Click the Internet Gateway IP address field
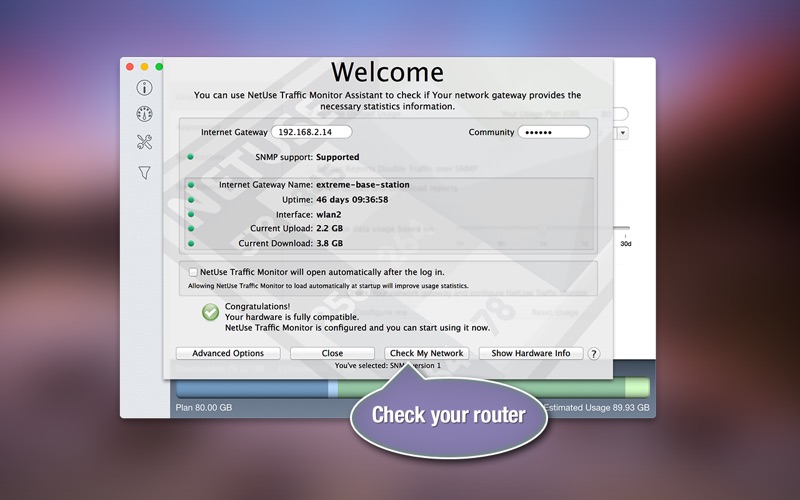The image size is (800, 500). click(311, 131)
